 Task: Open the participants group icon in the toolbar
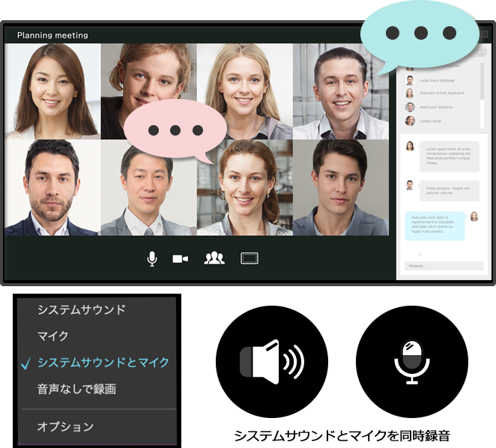click(214, 258)
